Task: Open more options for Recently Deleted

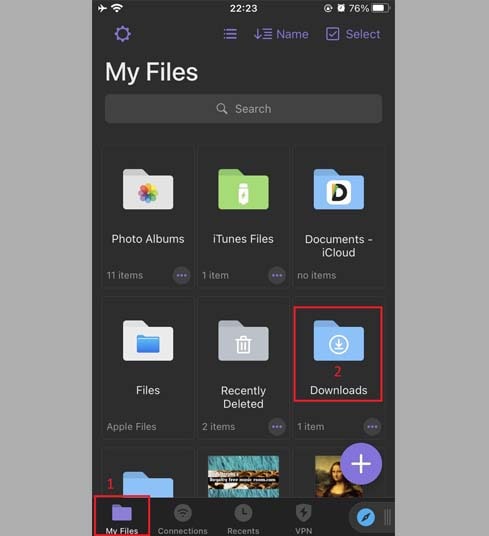Action: [277, 427]
